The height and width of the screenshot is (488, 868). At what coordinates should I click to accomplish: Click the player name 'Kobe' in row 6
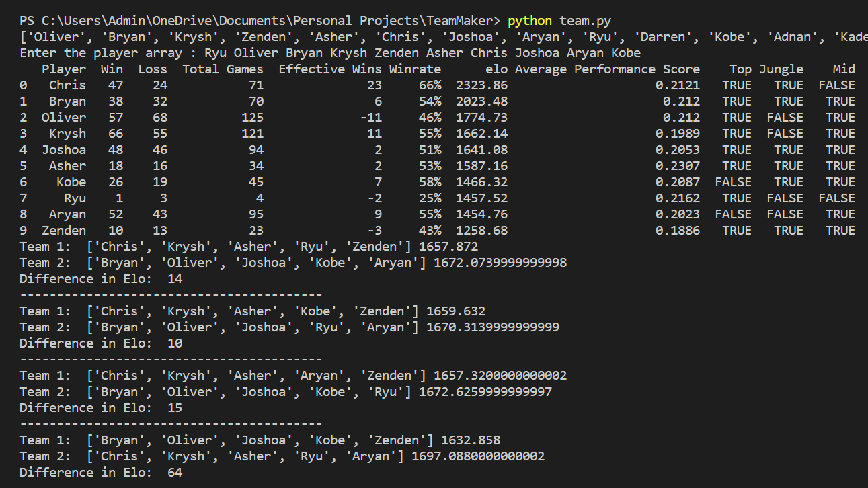71,182
